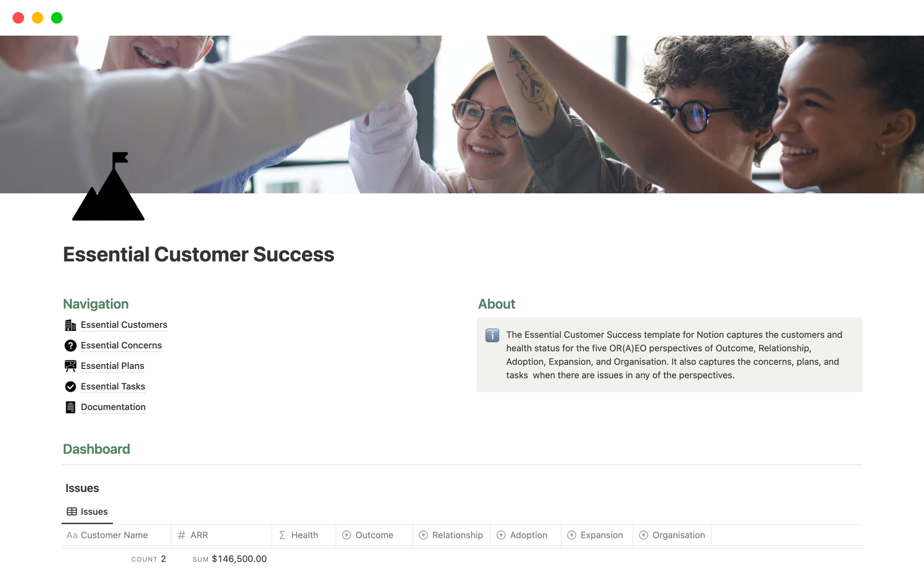Click the Essential Customers navigation icon
This screenshot has width=924, height=578.
click(x=71, y=324)
